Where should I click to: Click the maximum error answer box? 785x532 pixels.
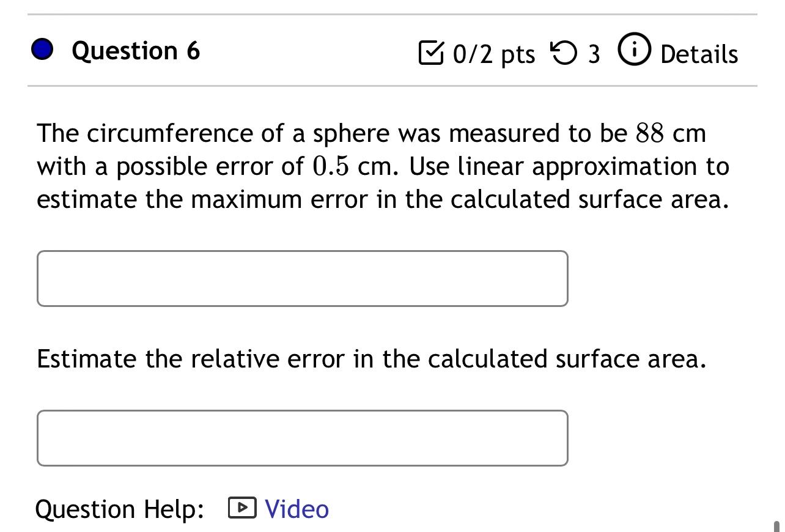tap(303, 278)
